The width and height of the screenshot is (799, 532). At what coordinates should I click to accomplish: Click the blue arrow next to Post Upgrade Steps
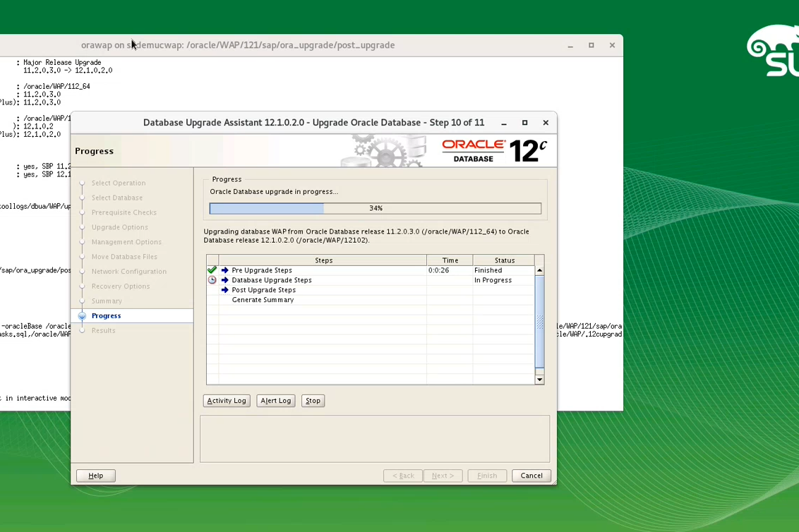pyautogui.click(x=224, y=290)
